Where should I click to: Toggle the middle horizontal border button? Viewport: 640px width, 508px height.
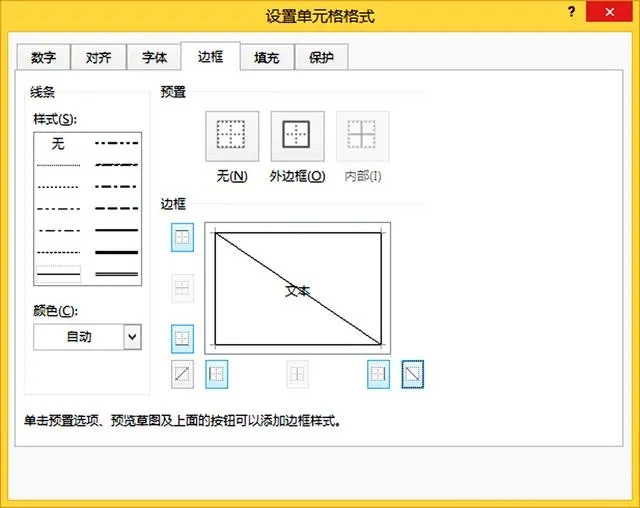click(x=182, y=288)
